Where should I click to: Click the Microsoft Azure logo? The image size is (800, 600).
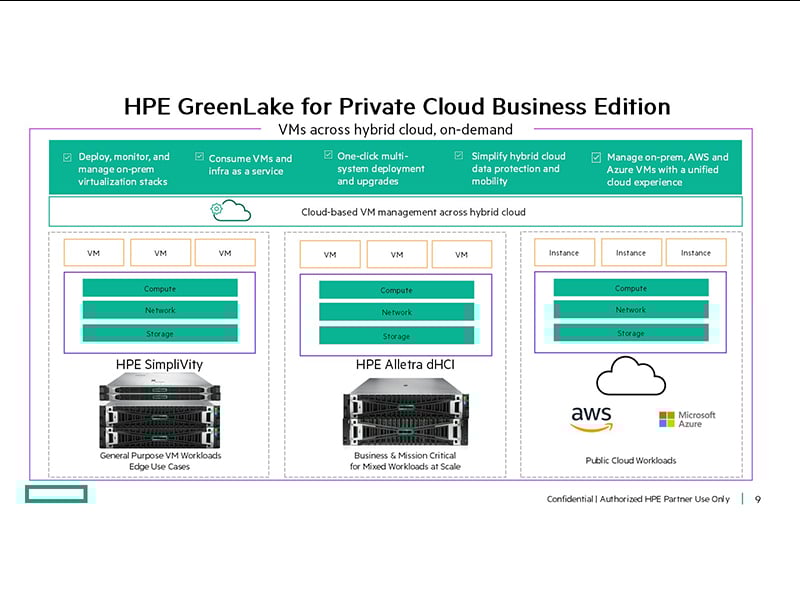[687, 419]
